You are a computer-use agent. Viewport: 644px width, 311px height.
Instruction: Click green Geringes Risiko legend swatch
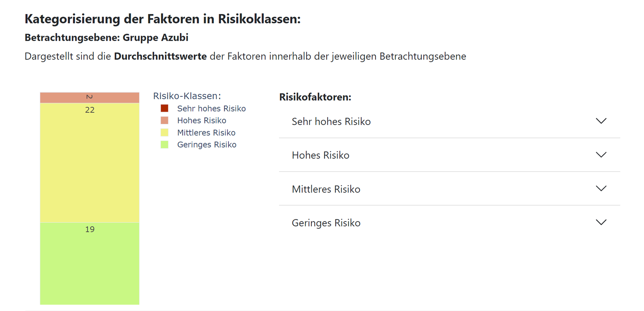(164, 144)
